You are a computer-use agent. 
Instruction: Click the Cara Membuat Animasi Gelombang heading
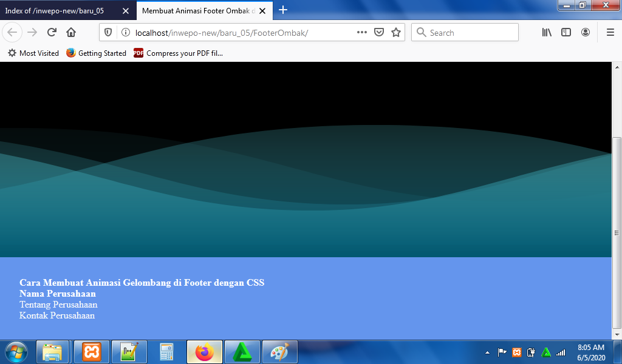pyautogui.click(x=142, y=283)
